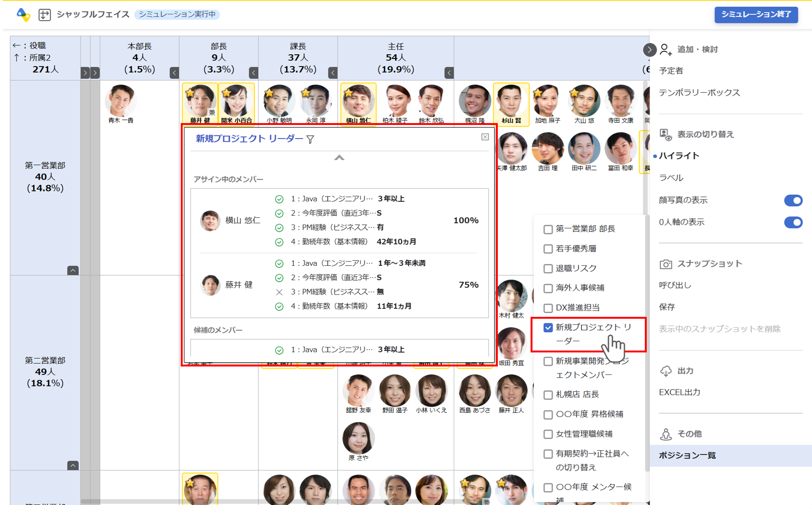Select ラベル display mode

tap(671, 178)
